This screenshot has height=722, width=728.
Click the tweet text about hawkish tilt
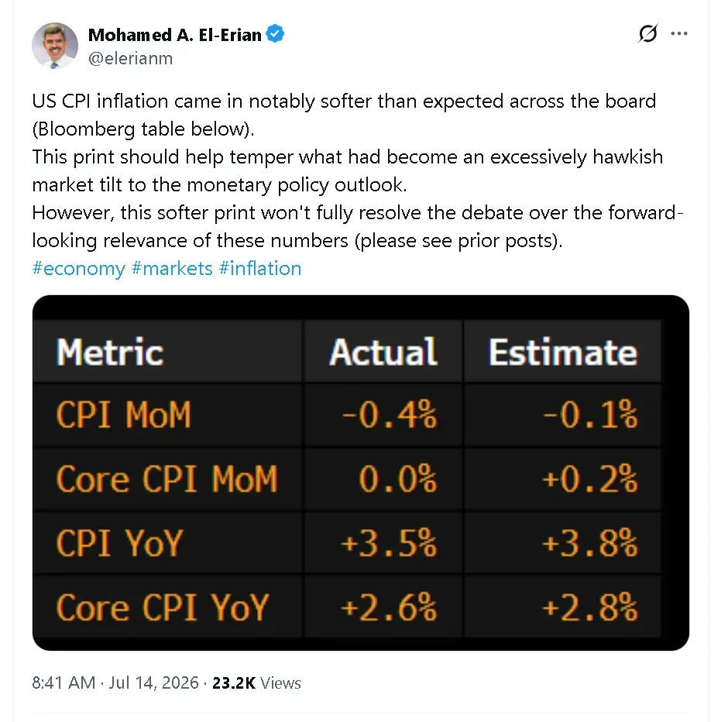347,171
